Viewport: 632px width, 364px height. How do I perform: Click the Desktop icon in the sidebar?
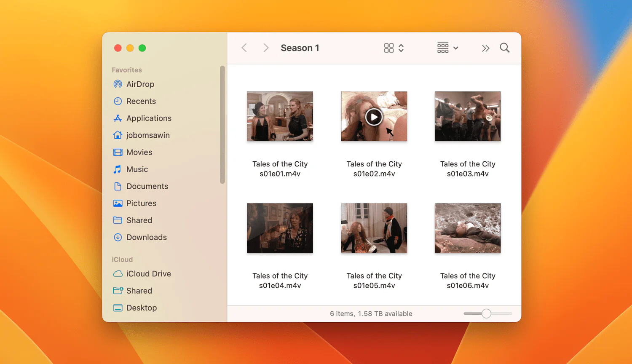118,308
